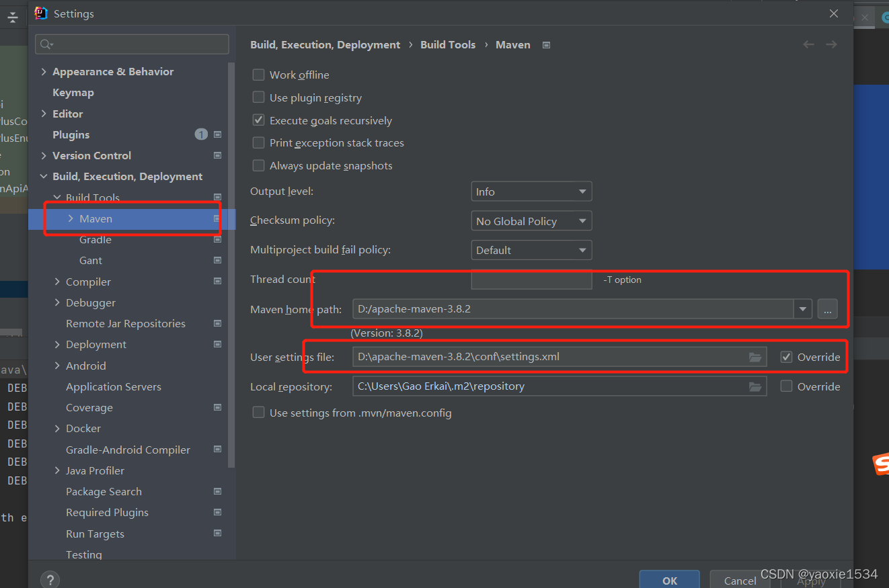Viewport: 889px width, 588px height.
Task: Select Application Servers settings
Action: (x=114, y=386)
